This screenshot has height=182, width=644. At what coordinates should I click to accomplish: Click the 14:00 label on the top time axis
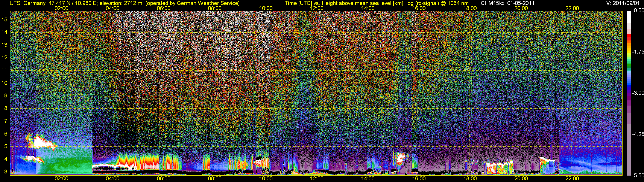tap(368, 8)
